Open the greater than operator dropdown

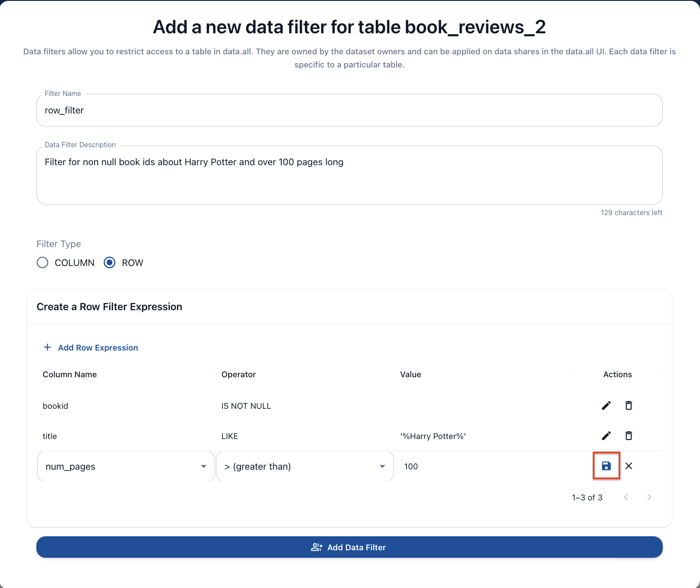tap(305, 466)
